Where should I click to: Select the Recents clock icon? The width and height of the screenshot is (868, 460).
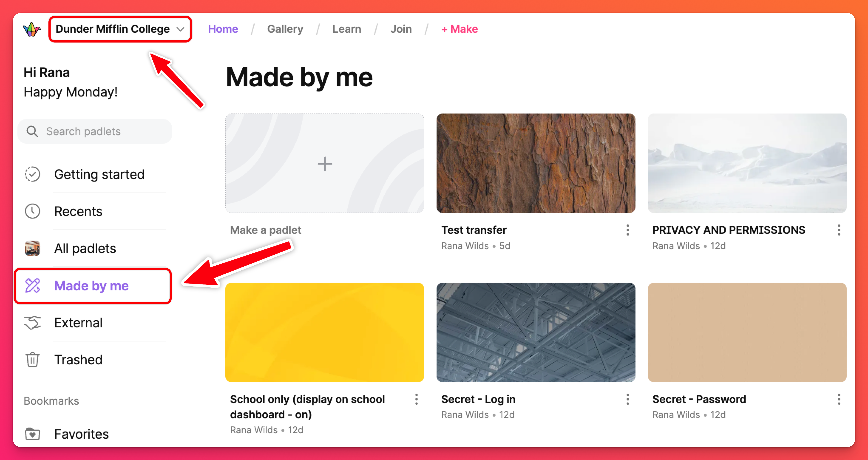pyautogui.click(x=32, y=211)
